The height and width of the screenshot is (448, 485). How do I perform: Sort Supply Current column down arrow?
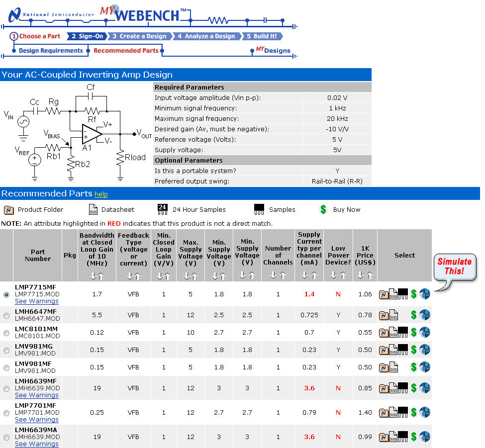coord(304,275)
